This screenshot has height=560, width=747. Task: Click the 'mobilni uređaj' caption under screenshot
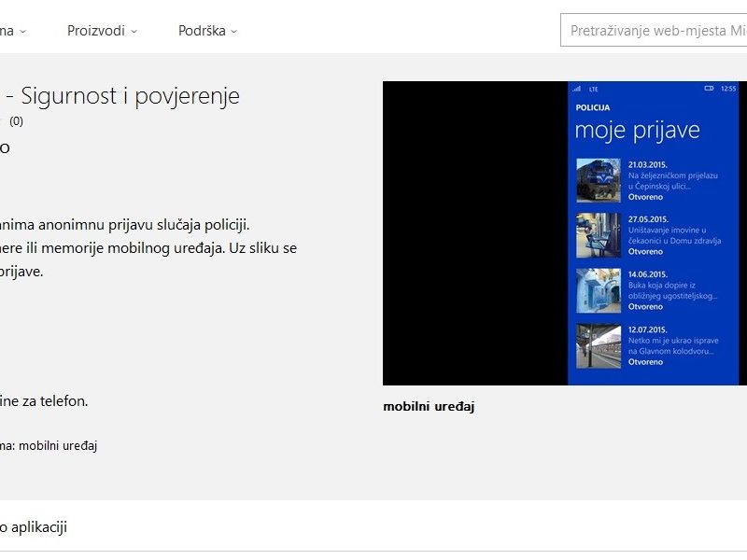coord(429,406)
